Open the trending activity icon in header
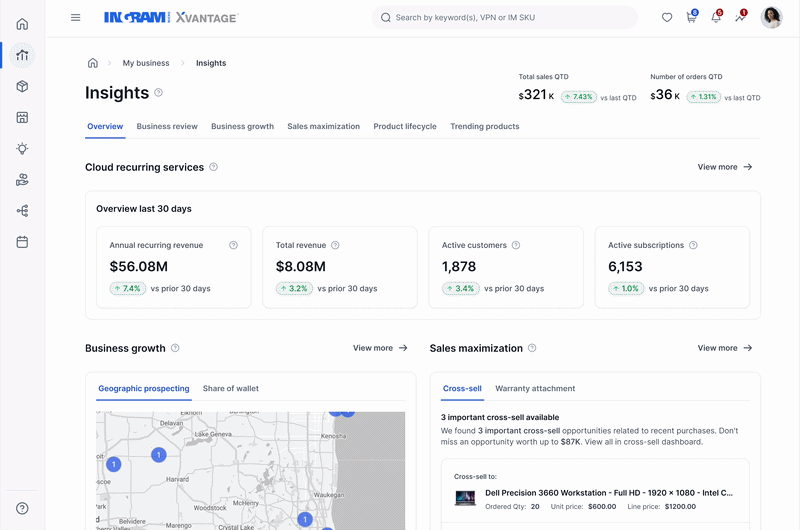 [x=740, y=17]
